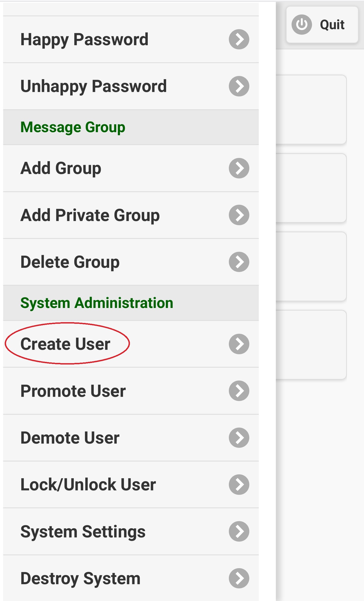Open the Unhappy Password menu entry
Viewport: 364px width, 601px height.
pyautogui.click(x=94, y=86)
